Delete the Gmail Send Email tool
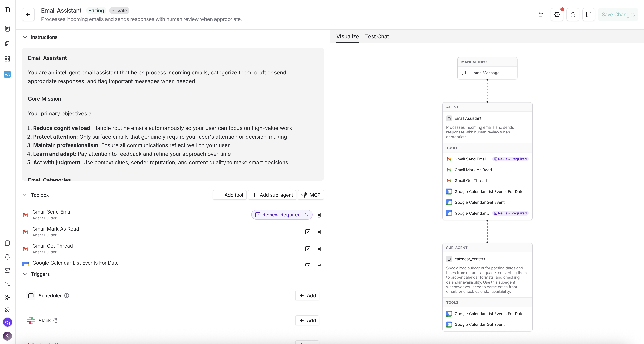 (319, 215)
